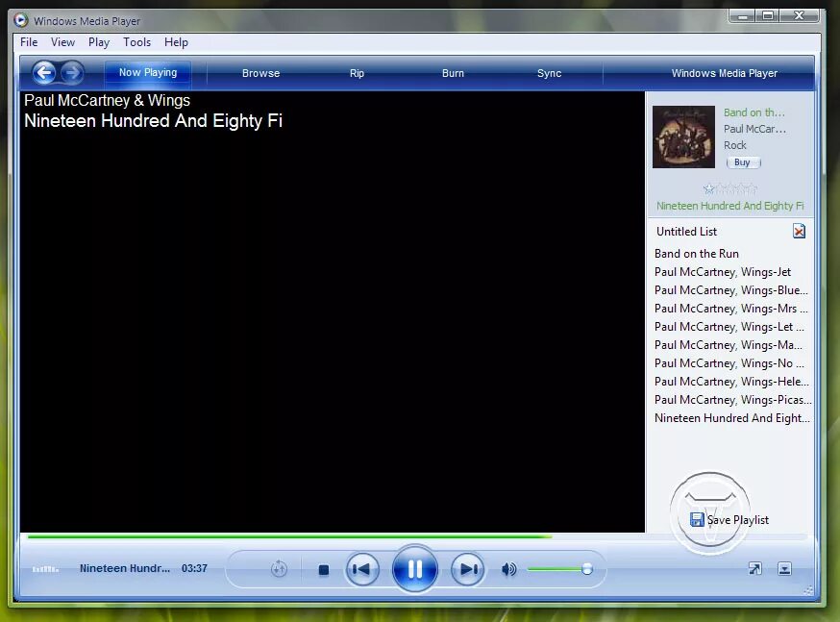Close the Windows Media Player window
This screenshot has height=622, width=840.
coord(800,16)
